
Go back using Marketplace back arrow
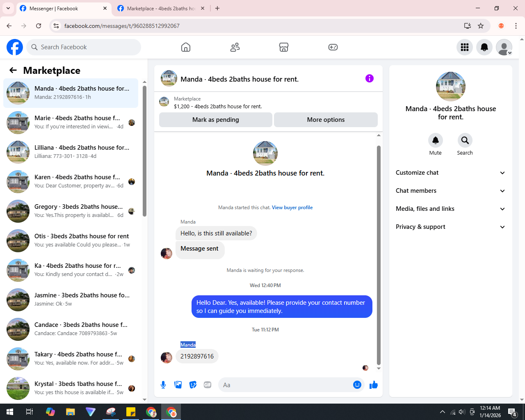click(x=13, y=71)
